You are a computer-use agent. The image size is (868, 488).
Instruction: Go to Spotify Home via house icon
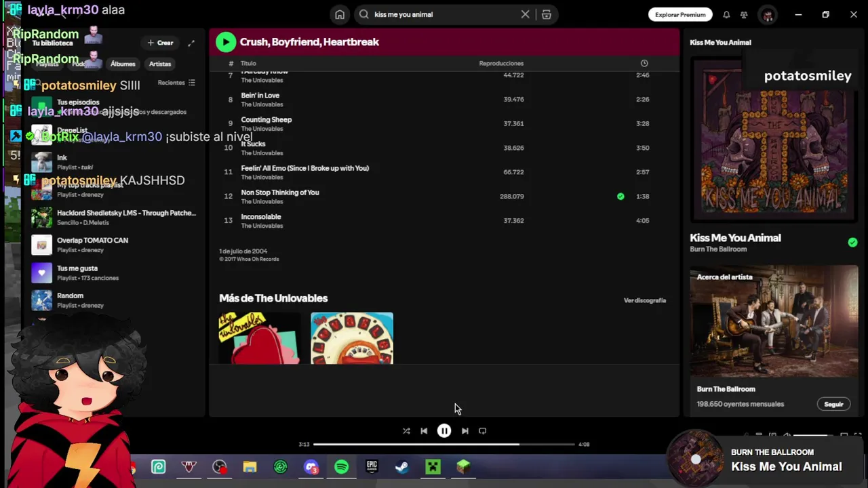tap(340, 14)
